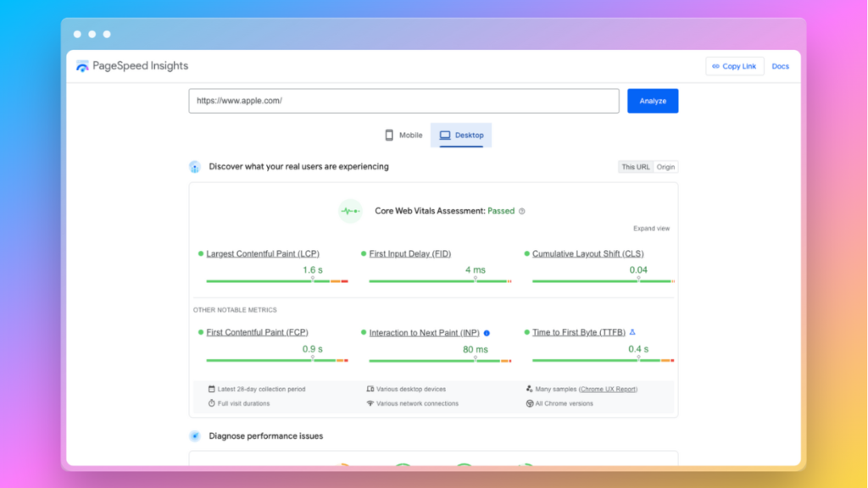The width and height of the screenshot is (868, 488).
Task: Click the URL input field
Action: [403, 101]
